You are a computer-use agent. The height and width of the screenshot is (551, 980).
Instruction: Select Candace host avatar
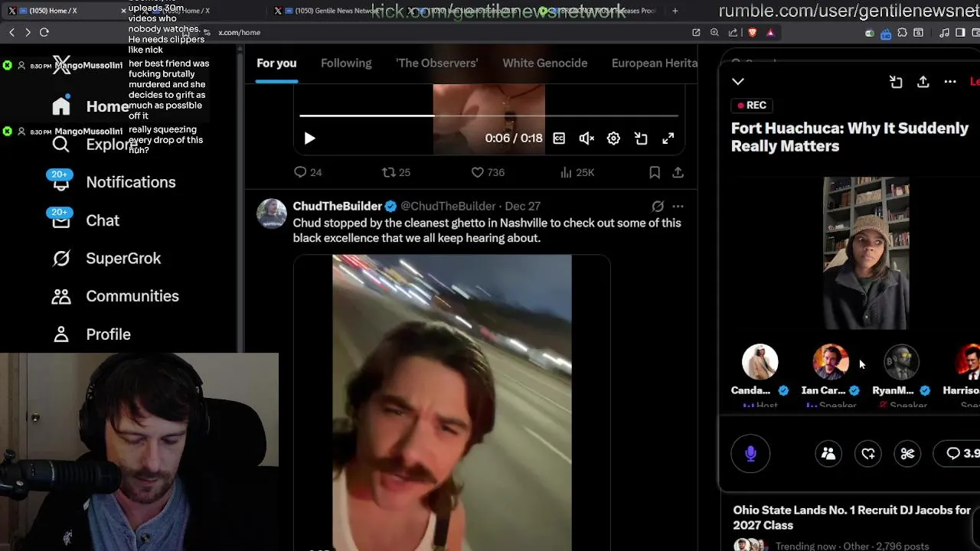click(759, 362)
